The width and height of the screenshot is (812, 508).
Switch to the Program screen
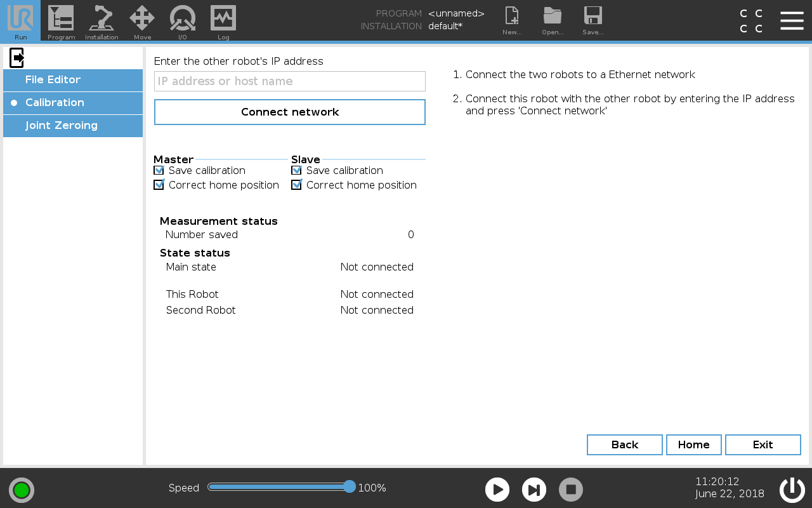pos(61,20)
